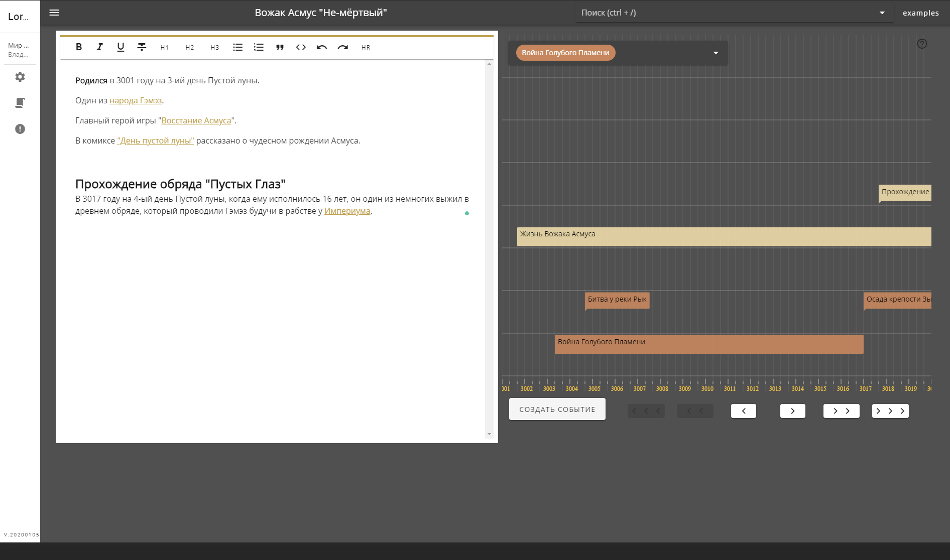The height and width of the screenshot is (560, 950).
Task: Insert a bulleted list
Action: tap(238, 47)
